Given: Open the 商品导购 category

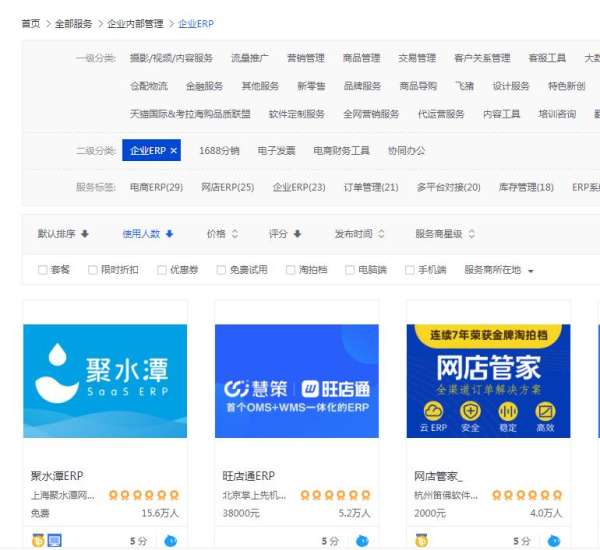Looking at the screenshot, I should click(418, 86).
